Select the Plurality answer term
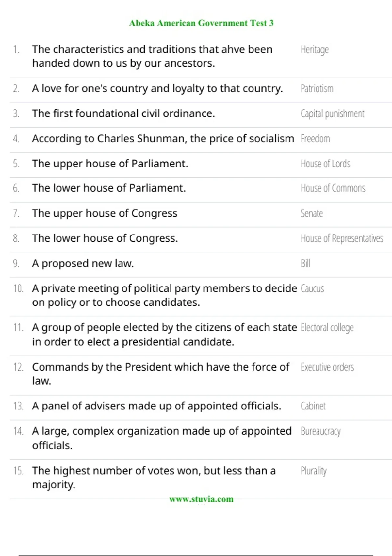The image size is (392, 556). pos(314,471)
